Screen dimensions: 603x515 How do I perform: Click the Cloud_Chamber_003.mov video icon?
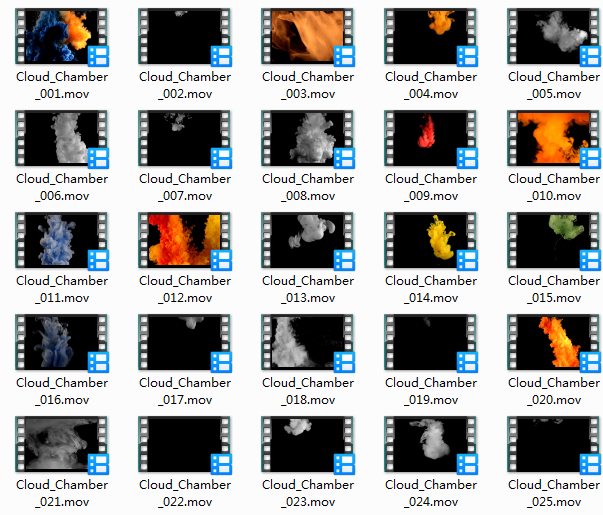[x=308, y=36]
